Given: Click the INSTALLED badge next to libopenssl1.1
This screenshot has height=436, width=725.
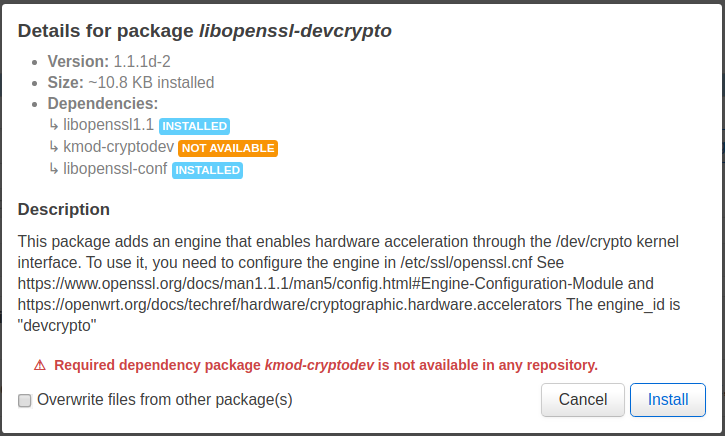Looking at the screenshot, I should pyautogui.click(x=194, y=126).
